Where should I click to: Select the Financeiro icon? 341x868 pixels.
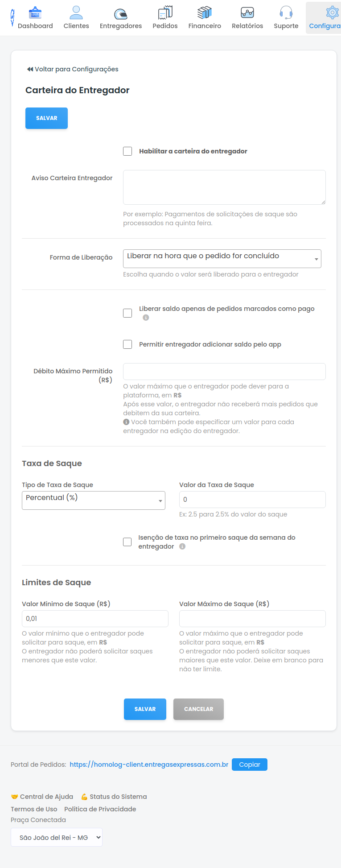coord(205,13)
